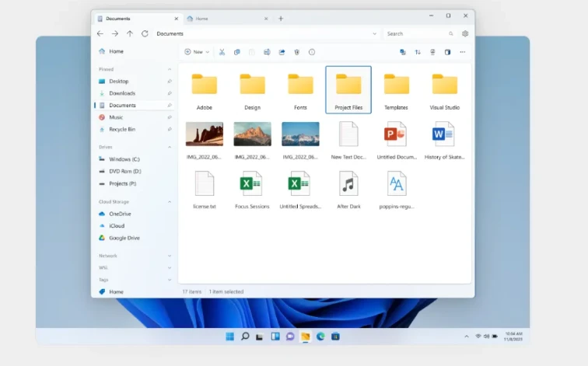Close the Home tab
This screenshot has width=588, height=366.
pos(266,19)
